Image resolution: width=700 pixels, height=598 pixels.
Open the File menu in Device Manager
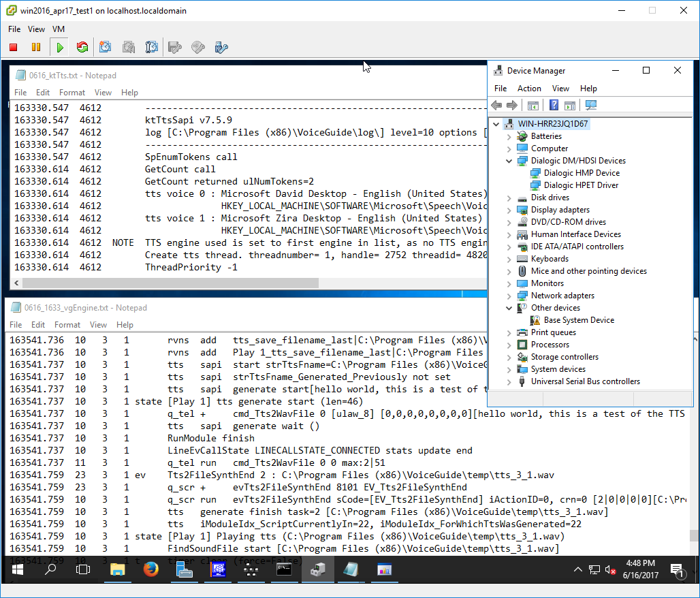pyautogui.click(x=500, y=89)
